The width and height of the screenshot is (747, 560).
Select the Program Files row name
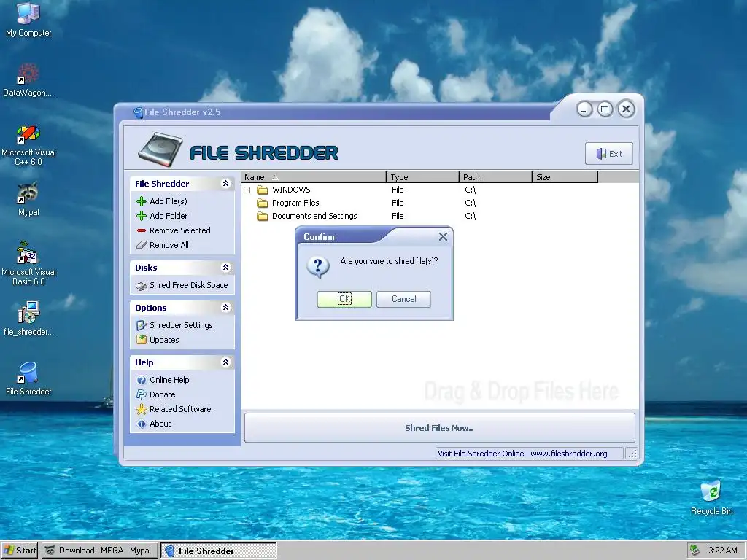(295, 203)
